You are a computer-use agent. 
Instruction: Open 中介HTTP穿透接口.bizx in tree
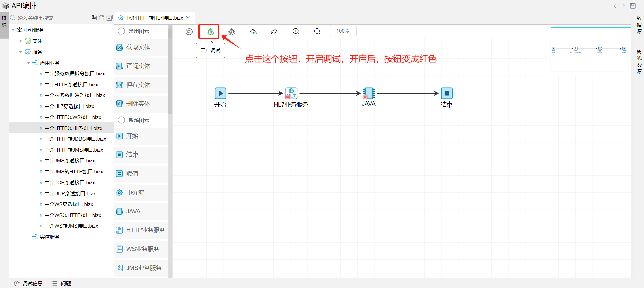[x=71, y=85]
